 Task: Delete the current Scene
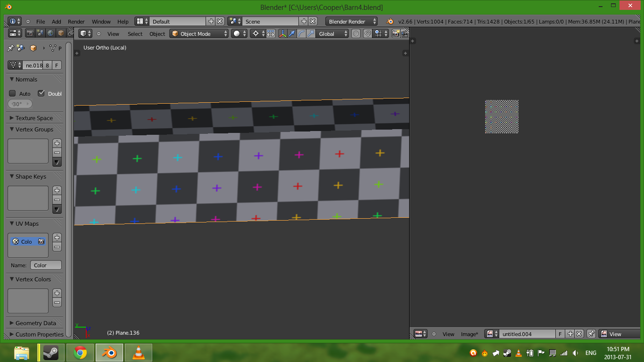[313, 21]
